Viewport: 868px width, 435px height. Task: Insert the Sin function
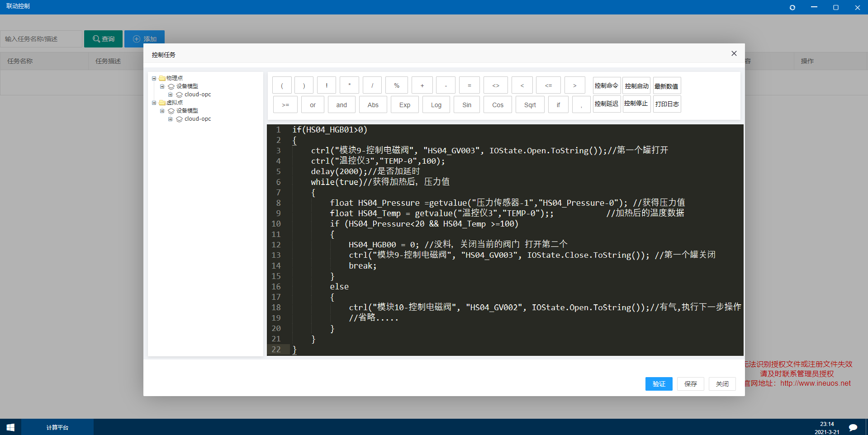click(467, 105)
